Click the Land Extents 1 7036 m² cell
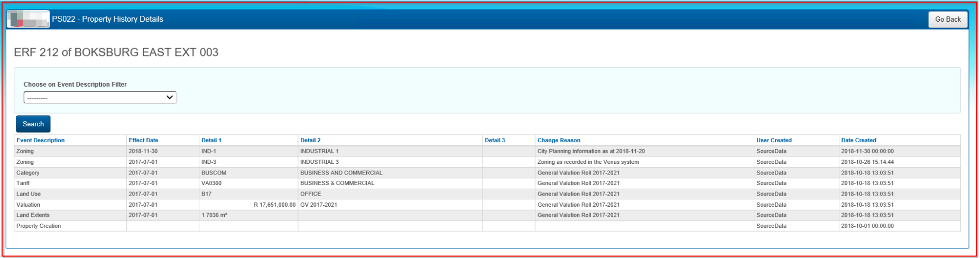 pos(214,215)
